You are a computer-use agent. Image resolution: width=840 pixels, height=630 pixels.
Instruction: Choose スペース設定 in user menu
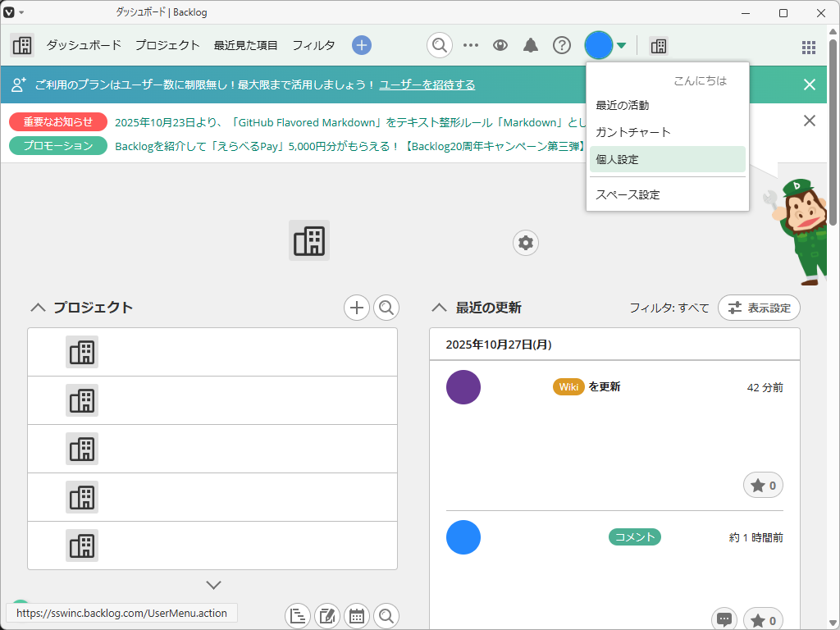pos(668,194)
